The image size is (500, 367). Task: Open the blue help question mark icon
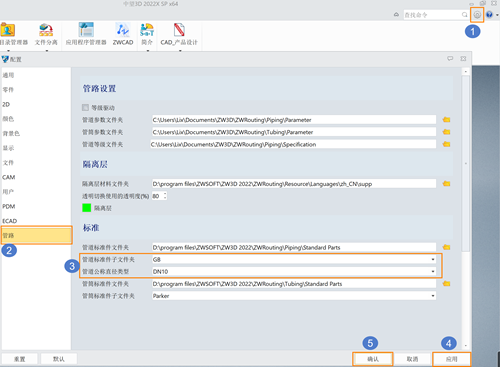(x=489, y=15)
